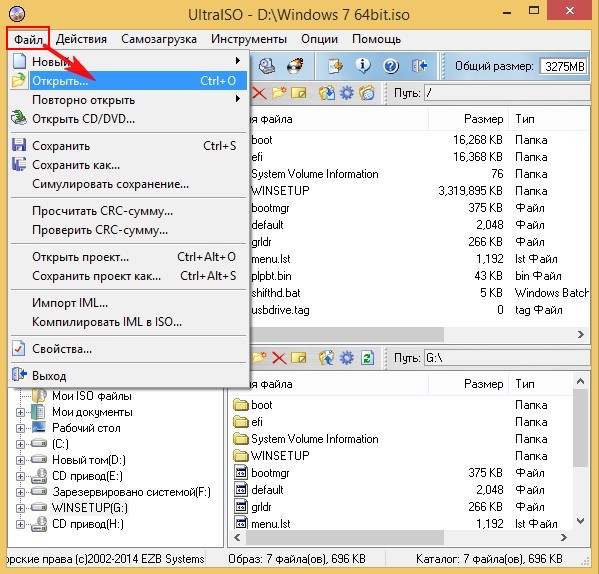Click the add to image icon in local toolbar
Image resolution: width=599 pixels, height=574 pixels.
point(327,358)
